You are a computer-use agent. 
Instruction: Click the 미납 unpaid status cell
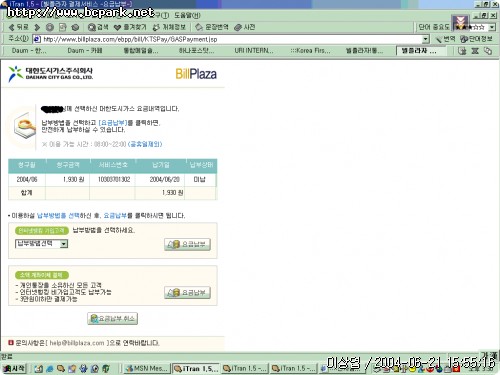[200, 179]
